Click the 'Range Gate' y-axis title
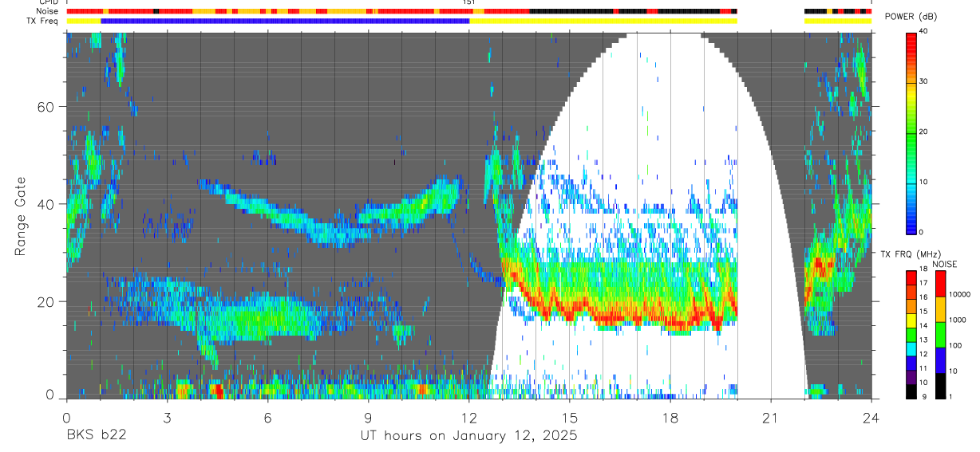This screenshot has height=452, width=980. pyautogui.click(x=20, y=215)
